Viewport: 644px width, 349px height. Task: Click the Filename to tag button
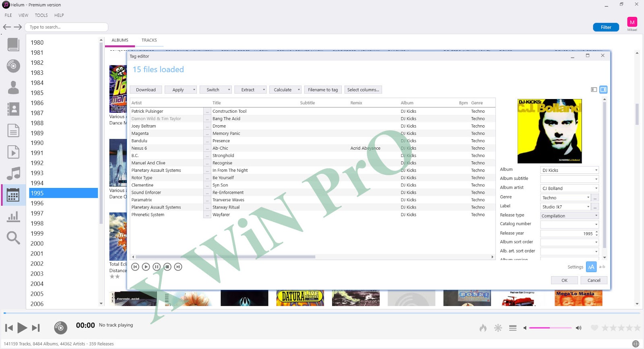pos(323,90)
